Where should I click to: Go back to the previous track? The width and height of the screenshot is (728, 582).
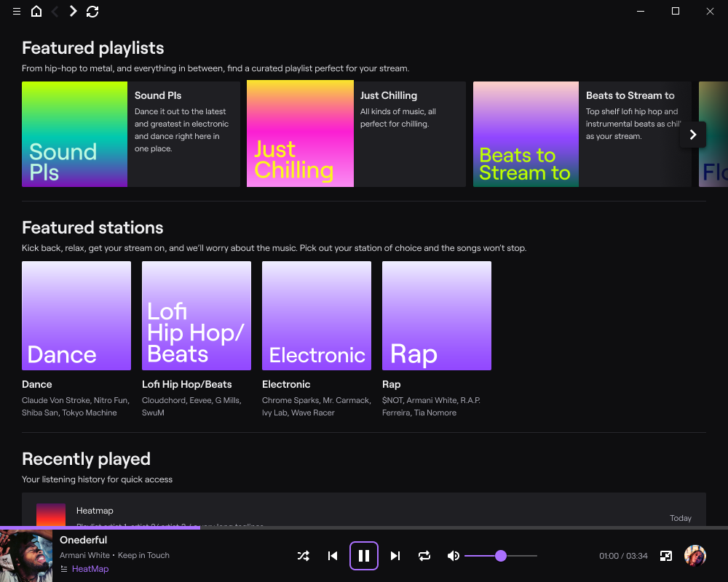(x=333, y=555)
